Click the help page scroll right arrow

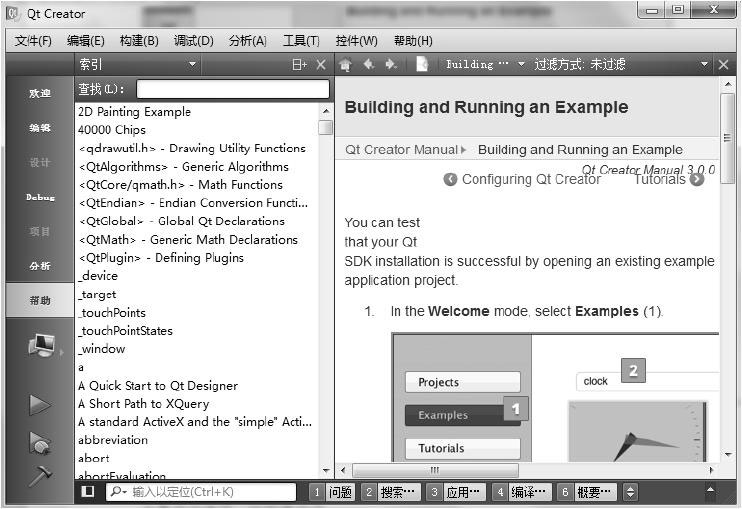pyautogui.click(x=711, y=470)
